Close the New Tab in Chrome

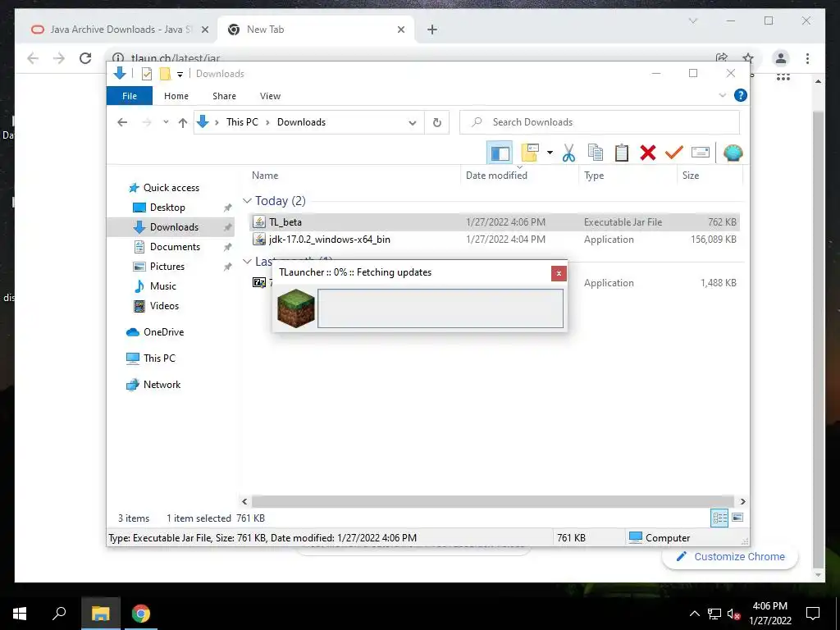tap(400, 30)
